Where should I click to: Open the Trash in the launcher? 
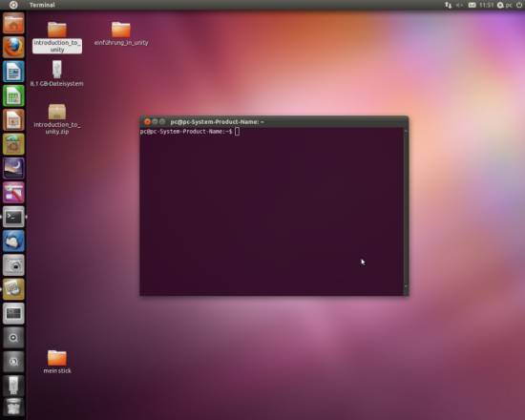pyautogui.click(x=13, y=407)
